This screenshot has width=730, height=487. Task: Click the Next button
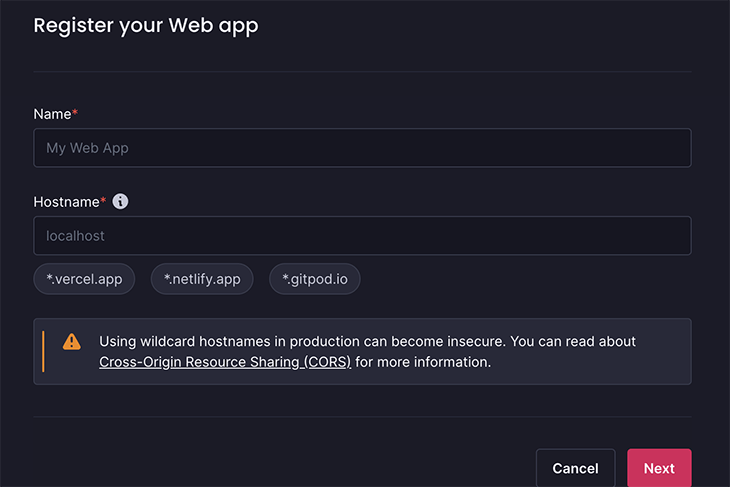[659, 468]
